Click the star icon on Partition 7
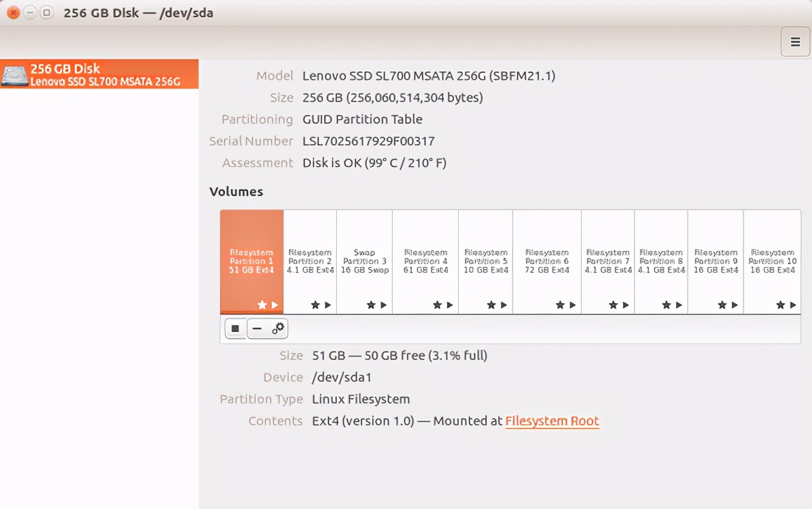The image size is (812, 509). coord(613,305)
